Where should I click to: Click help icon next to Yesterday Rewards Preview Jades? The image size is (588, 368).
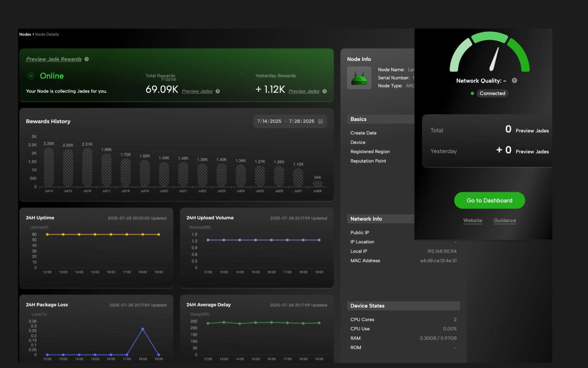(324, 91)
